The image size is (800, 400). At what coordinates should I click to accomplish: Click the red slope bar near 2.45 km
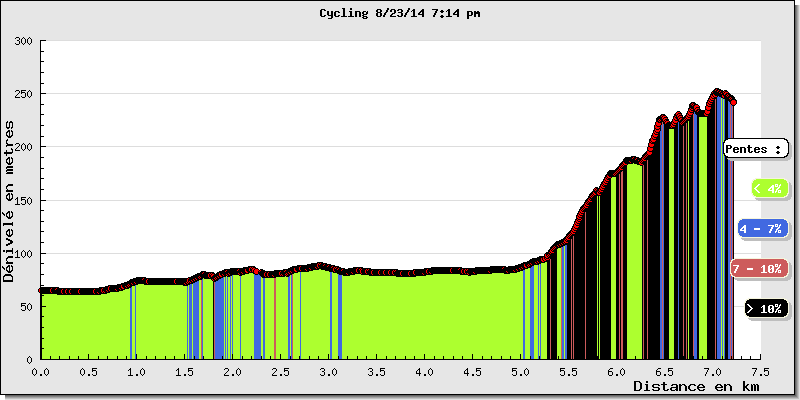point(275,318)
